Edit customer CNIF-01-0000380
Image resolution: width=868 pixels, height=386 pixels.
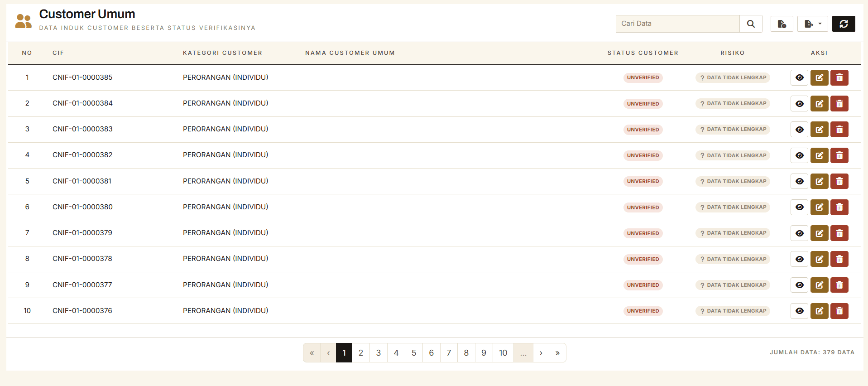820,207
